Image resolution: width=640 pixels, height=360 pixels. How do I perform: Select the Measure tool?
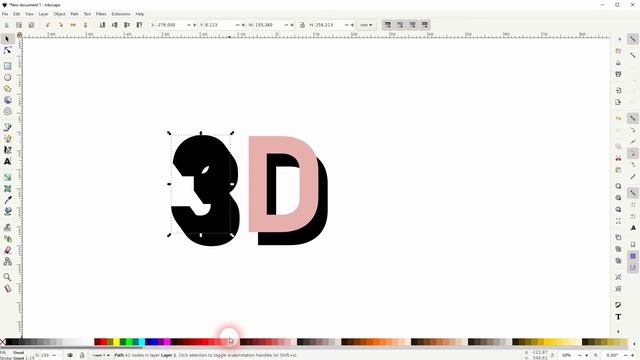[x=7, y=289]
